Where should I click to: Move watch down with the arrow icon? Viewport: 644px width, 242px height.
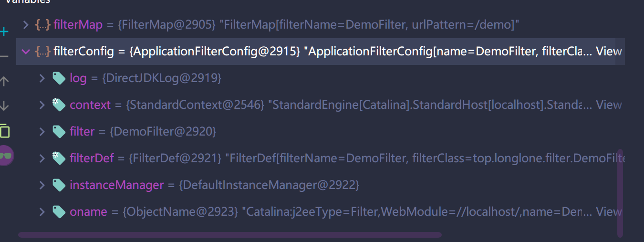pyautogui.click(x=4, y=106)
